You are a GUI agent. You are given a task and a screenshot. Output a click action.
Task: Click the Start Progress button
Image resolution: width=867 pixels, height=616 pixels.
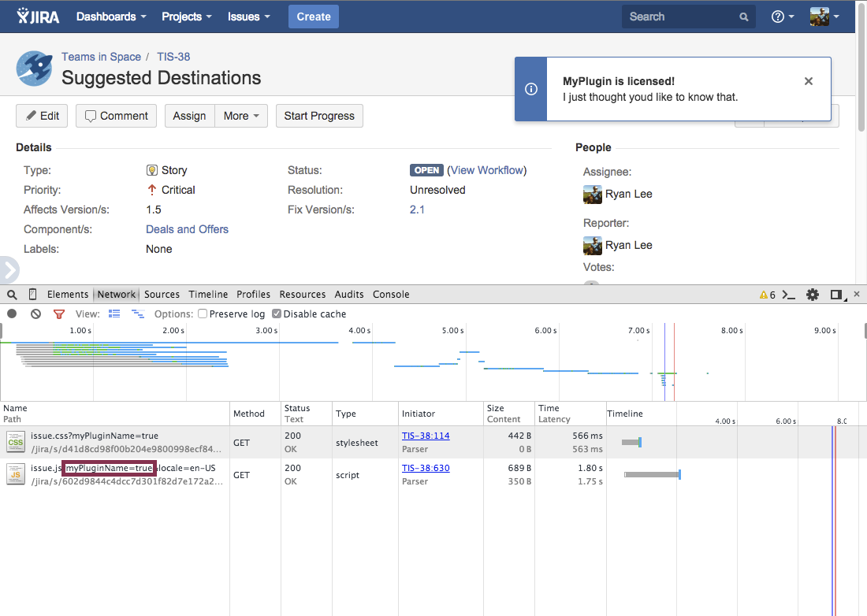click(319, 116)
